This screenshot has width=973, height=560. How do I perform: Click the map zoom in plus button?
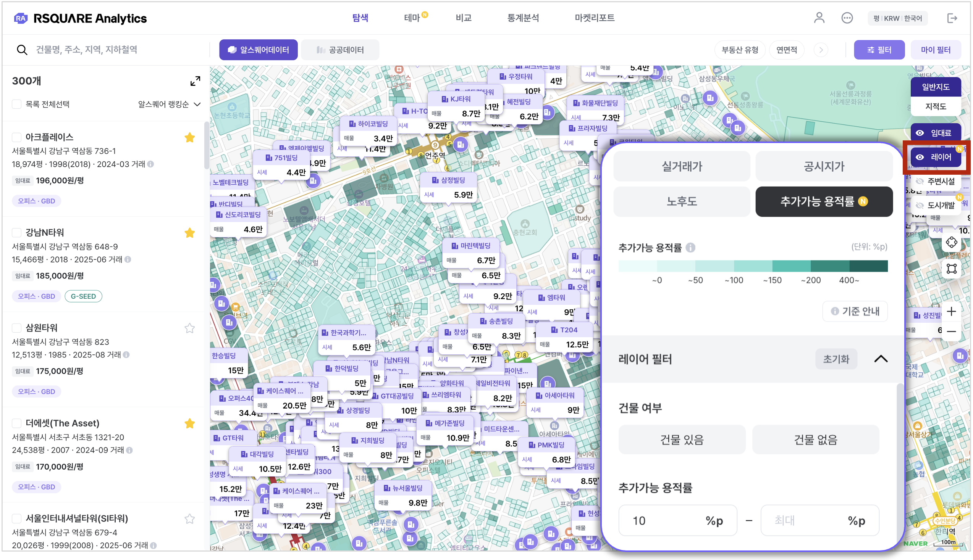[x=951, y=311]
